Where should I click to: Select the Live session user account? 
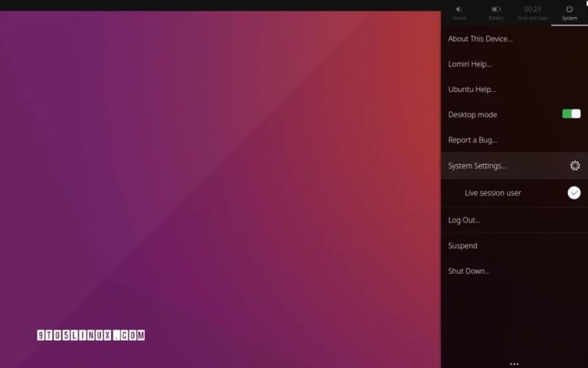click(493, 193)
